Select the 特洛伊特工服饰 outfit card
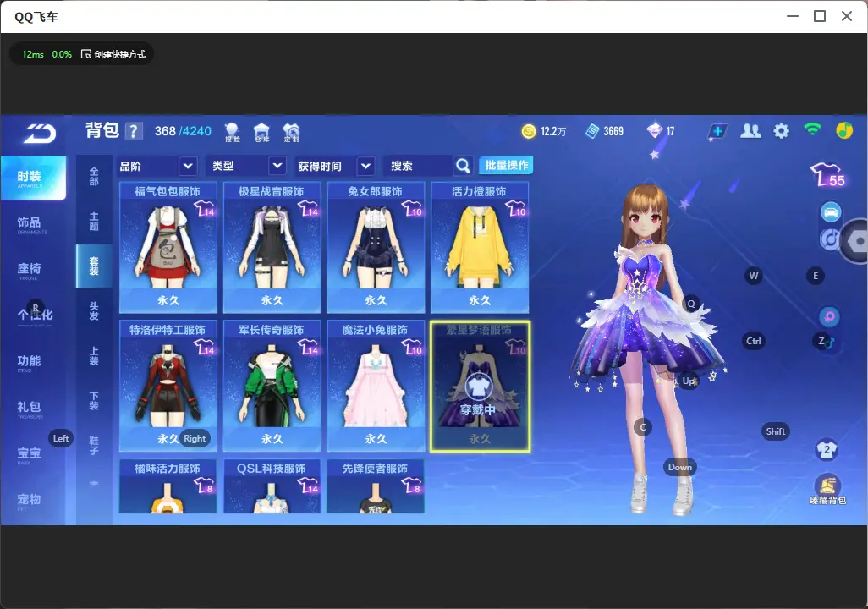This screenshot has height=609, width=868. [168, 386]
